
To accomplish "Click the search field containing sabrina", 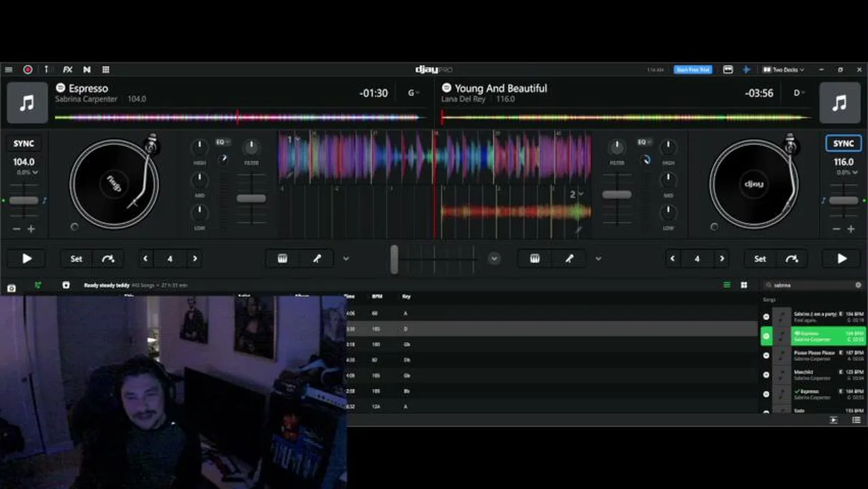I will coord(812,285).
